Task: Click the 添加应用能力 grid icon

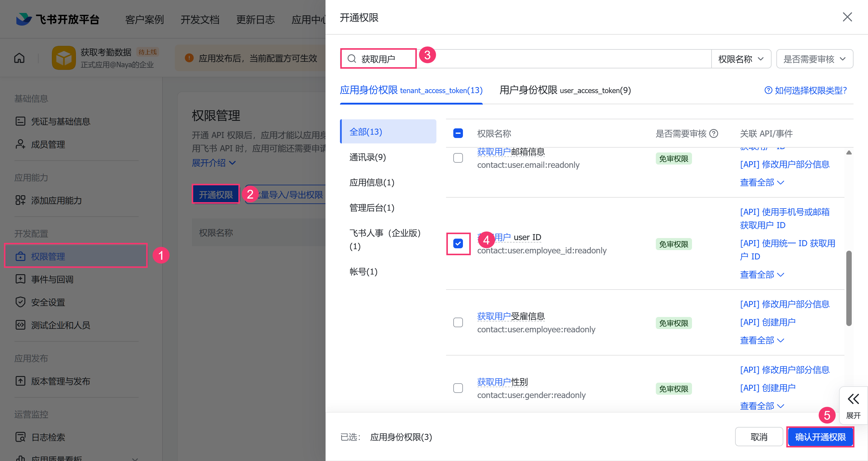Action: 20,200
